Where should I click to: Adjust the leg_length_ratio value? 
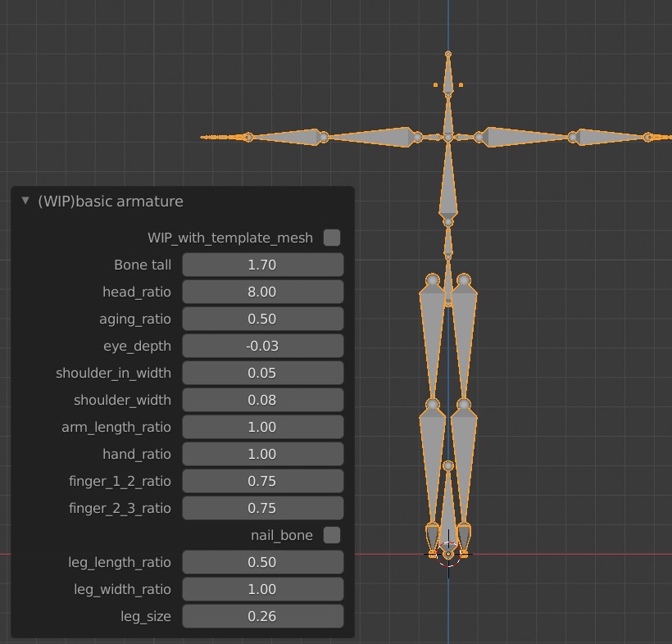[x=262, y=561]
